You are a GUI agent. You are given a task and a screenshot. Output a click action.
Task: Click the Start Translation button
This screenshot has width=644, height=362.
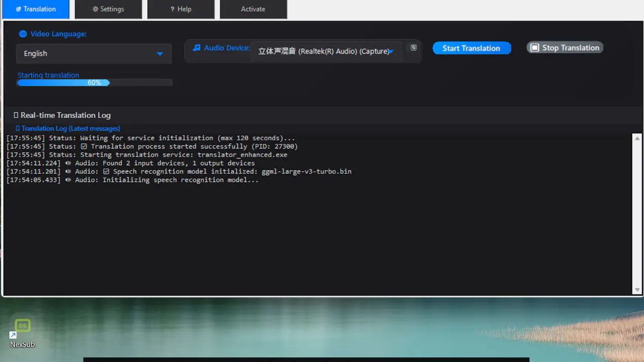point(472,48)
